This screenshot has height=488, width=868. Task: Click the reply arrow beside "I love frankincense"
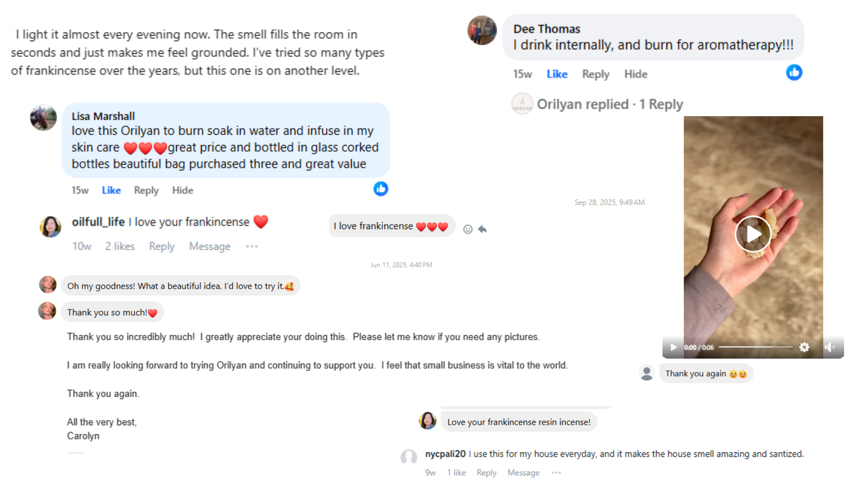[482, 229]
